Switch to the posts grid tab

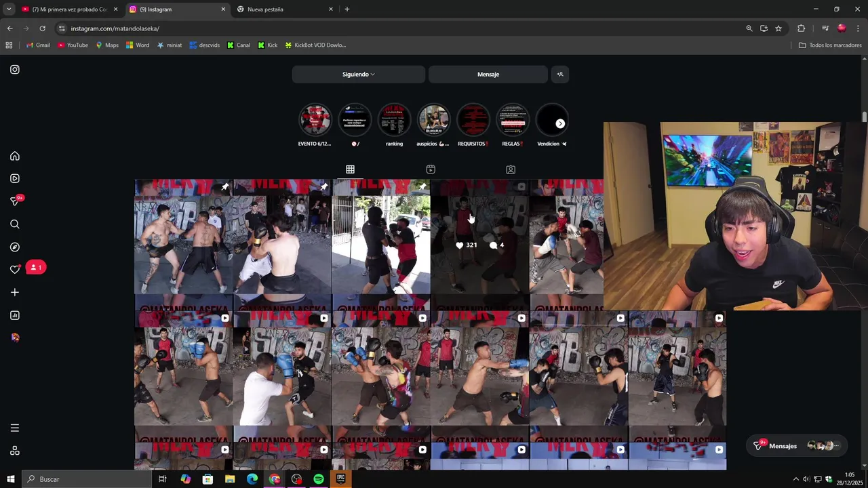350,169
